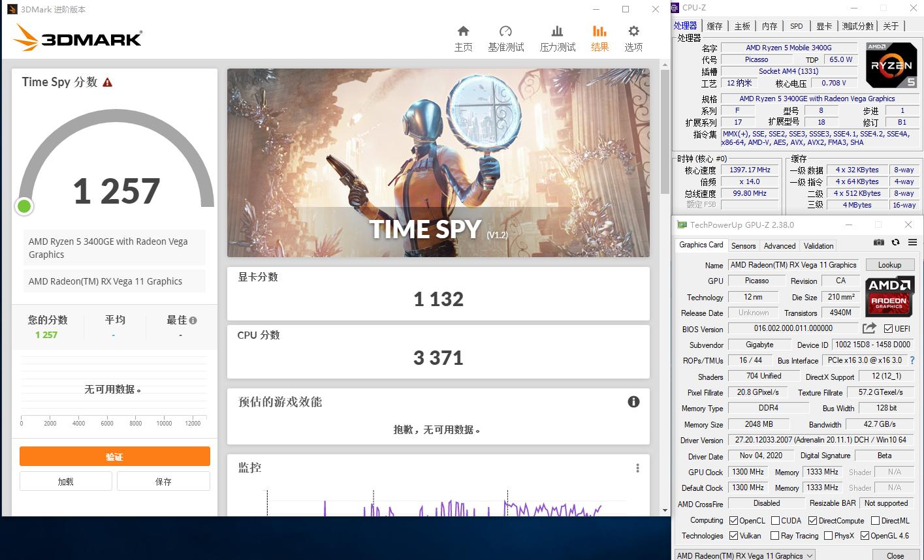Switch to the Sensors tab in GPU-Z

743,245
